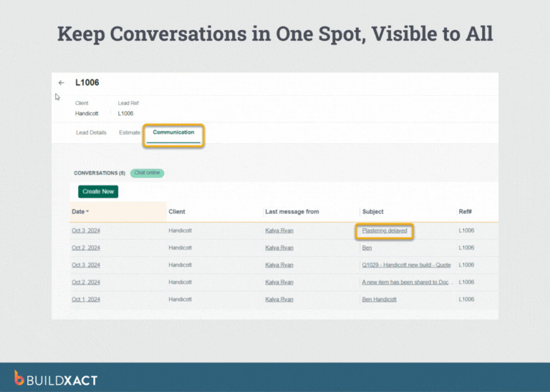
Task: Open the Plastering delayed conversation
Action: coord(385,230)
